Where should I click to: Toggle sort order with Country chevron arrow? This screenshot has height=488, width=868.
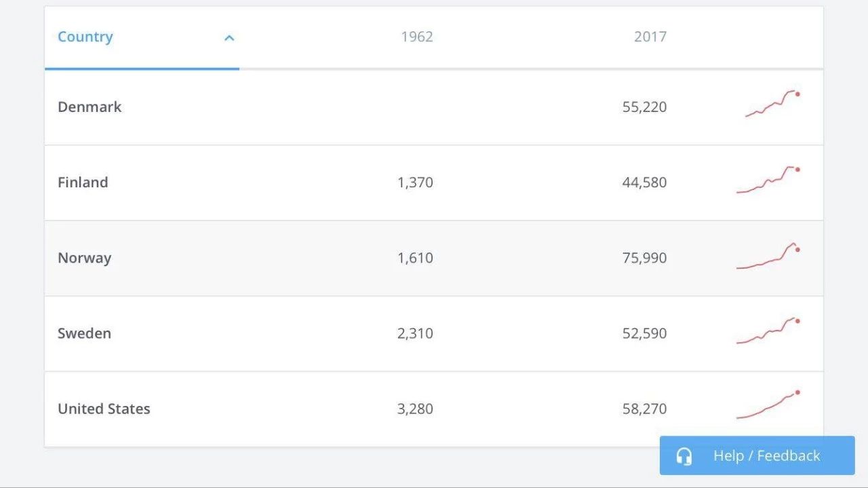click(229, 38)
